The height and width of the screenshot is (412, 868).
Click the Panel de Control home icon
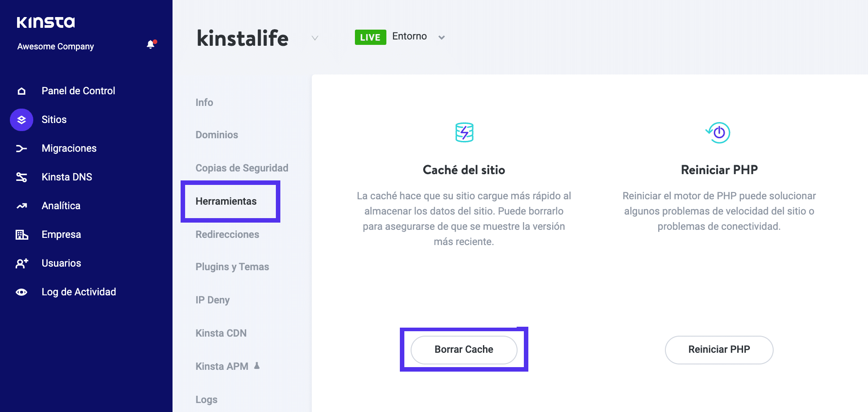22,91
